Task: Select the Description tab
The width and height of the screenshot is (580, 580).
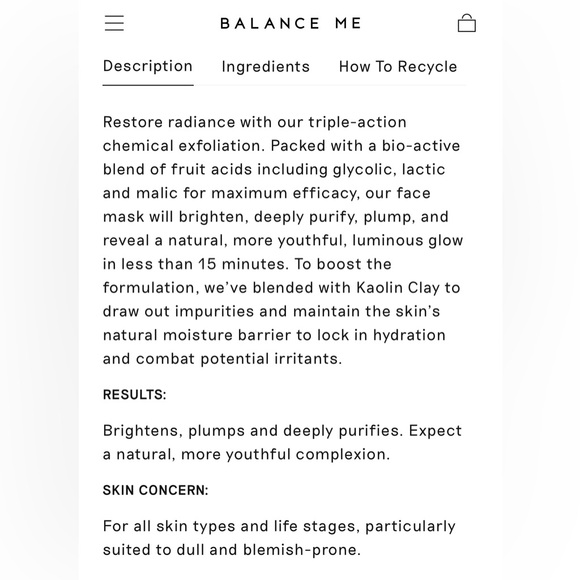Action: click(x=148, y=66)
